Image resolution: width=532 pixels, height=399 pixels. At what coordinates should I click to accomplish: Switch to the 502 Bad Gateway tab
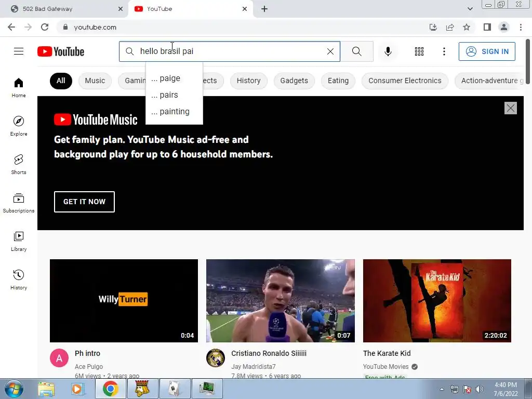[64, 9]
